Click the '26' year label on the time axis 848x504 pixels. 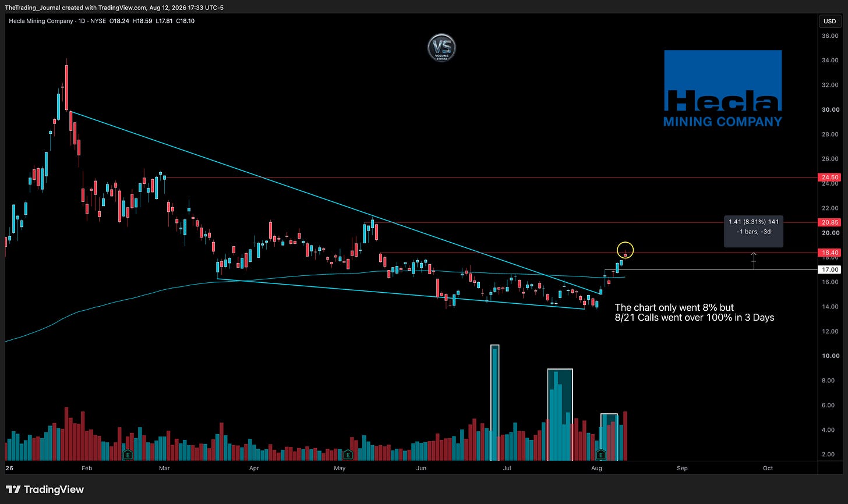click(9, 468)
